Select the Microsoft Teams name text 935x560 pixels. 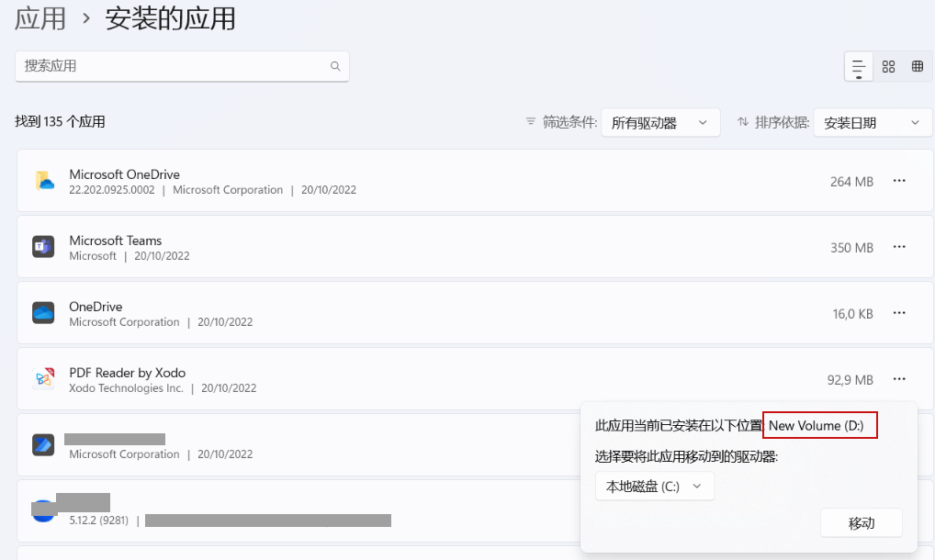tap(115, 241)
